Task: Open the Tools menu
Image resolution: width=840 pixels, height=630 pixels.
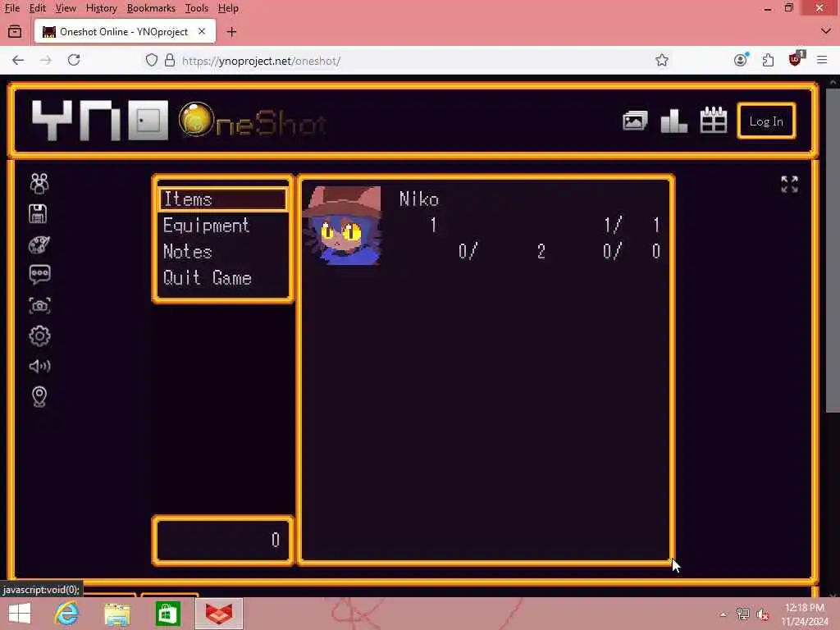Action: pos(196,8)
